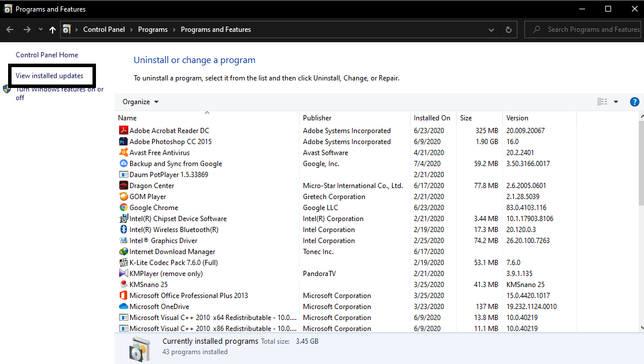Viewport: 644px width, 364px height.
Task: Click the Intel Wireless Bluetooth icon
Action: click(x=123, y=230)
